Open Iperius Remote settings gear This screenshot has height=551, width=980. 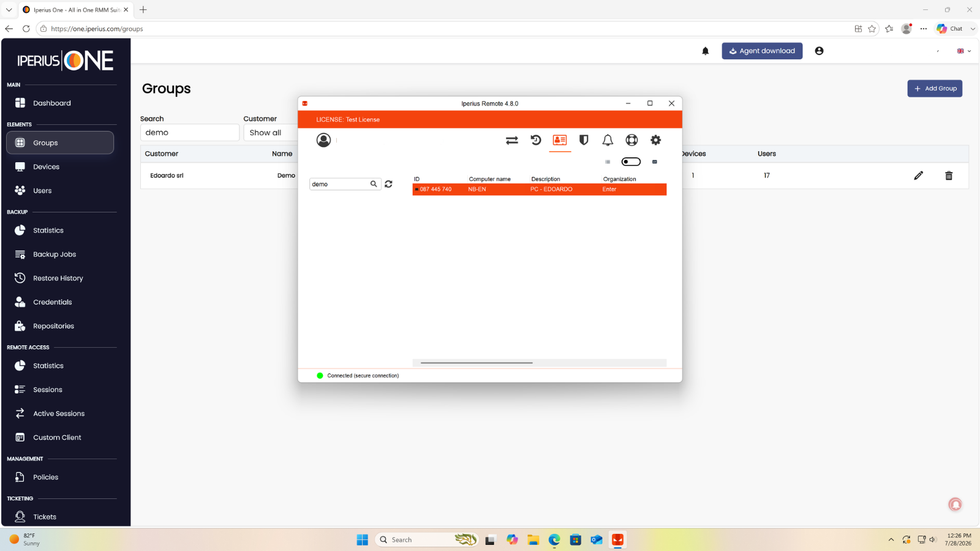(656, 140)
